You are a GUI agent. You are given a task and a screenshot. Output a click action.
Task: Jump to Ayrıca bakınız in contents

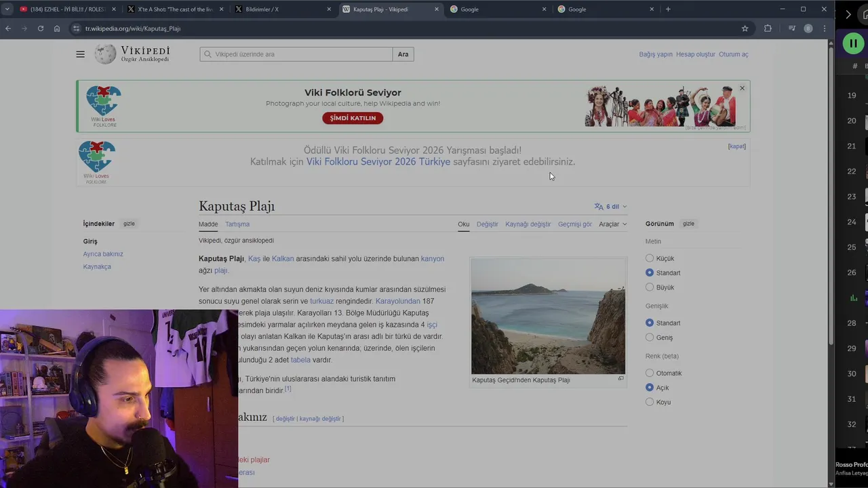click(103, 254)
